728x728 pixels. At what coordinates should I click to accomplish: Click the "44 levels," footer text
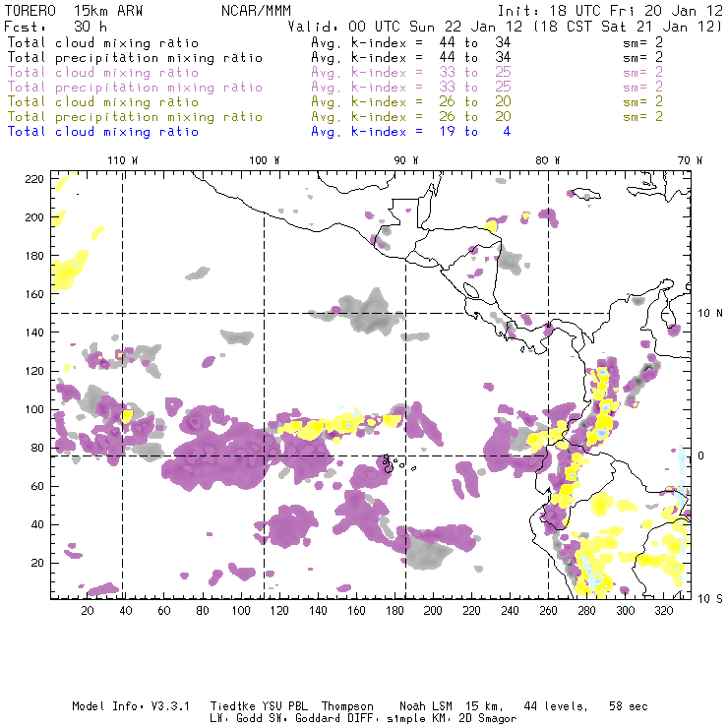[x=556, y=706]
